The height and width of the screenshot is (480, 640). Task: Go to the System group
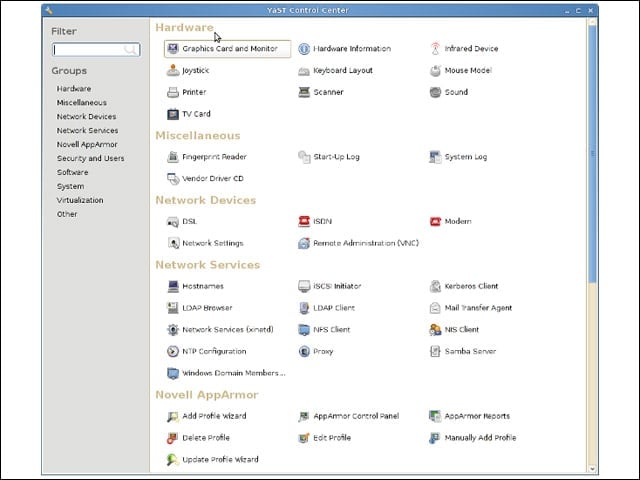(71, 186)
